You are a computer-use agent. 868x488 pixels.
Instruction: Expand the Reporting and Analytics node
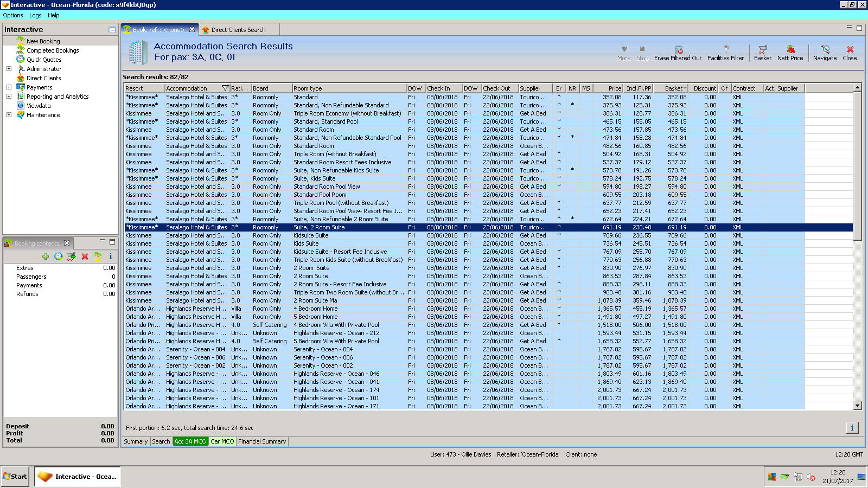click(x=9, y=97)
